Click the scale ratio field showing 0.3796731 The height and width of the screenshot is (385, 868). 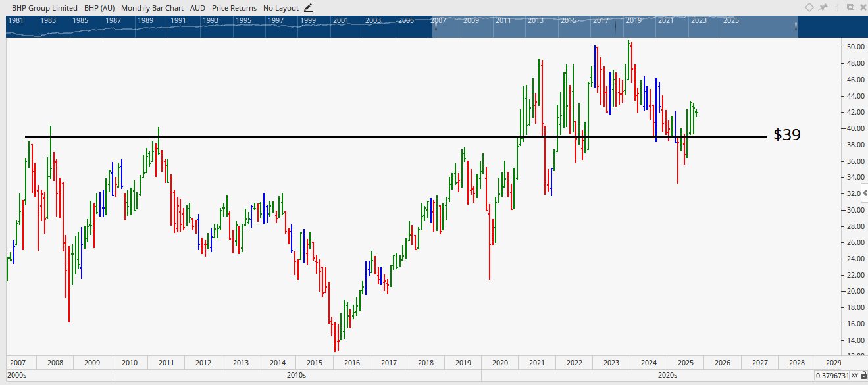coord(832,375)
